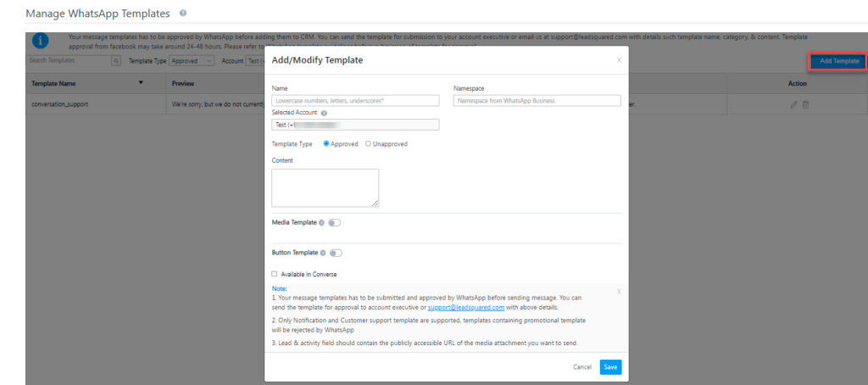Click Cancel in the dialog
The image size is (868, 385).
pyautogui.click(x=582, y=366)
